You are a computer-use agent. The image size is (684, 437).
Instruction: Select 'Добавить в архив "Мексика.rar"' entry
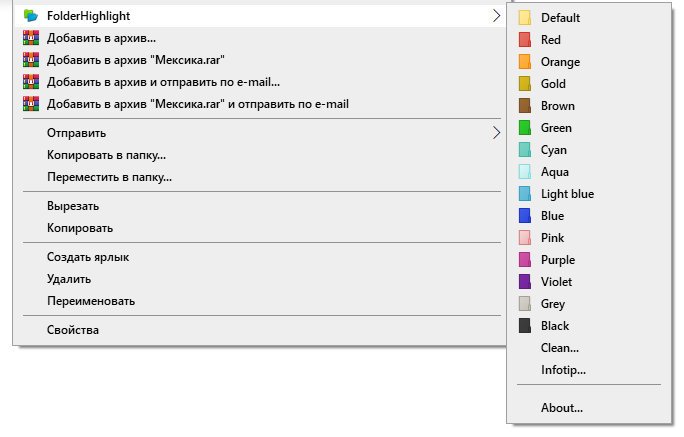(x=260, y=60)
